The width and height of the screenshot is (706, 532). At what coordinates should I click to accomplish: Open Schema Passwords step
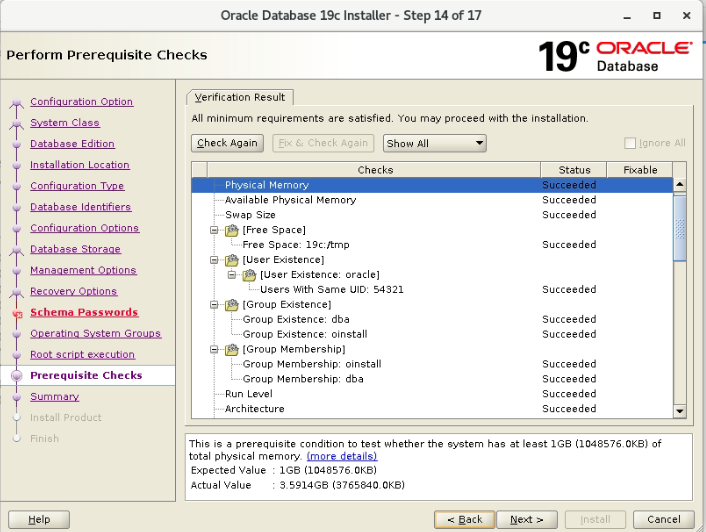coord(84,312)
